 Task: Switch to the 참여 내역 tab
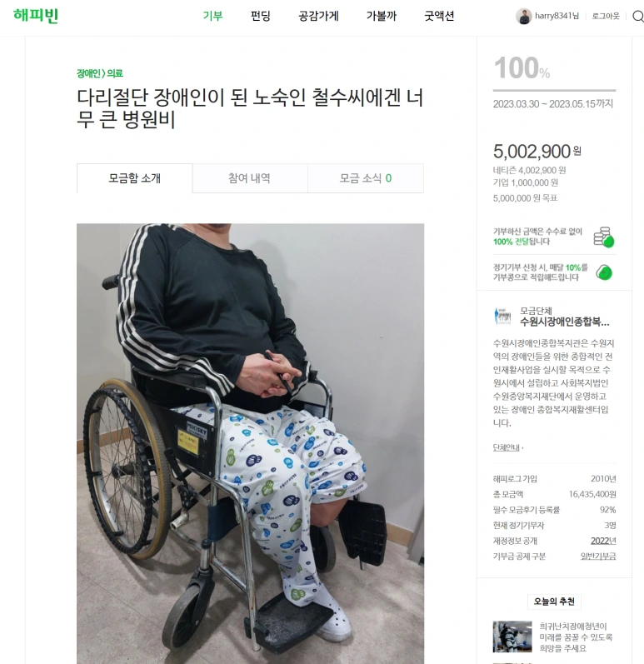[250, 178]
